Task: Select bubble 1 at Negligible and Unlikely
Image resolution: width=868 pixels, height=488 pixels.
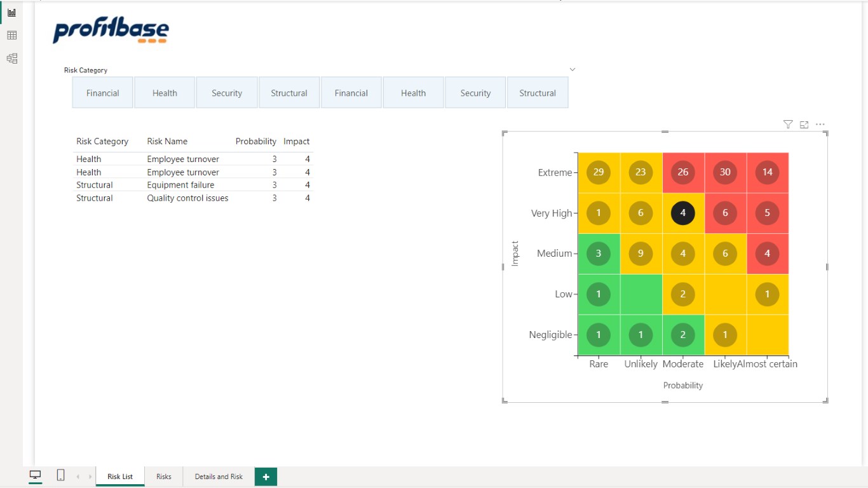Action: [641, 335]
